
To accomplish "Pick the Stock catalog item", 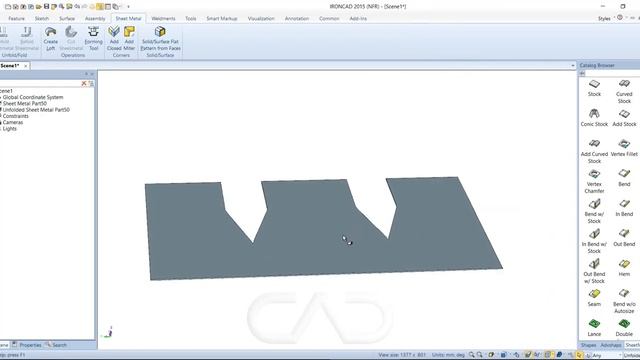I will coord(594,88).
